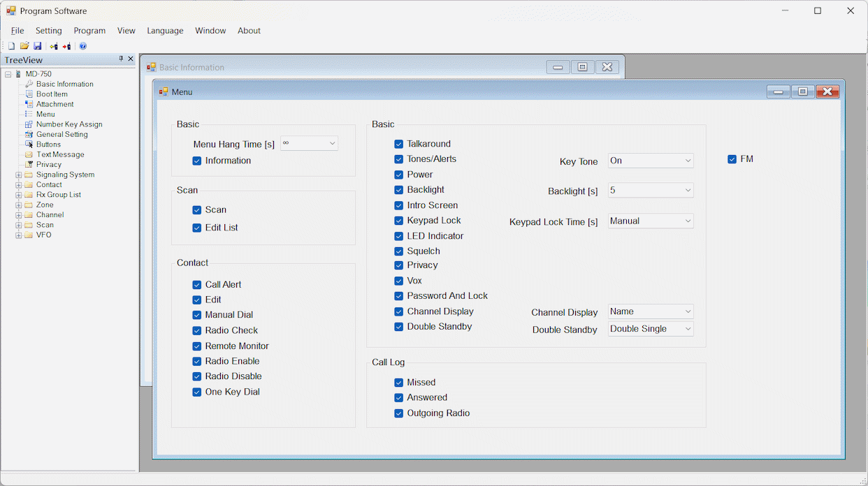Screen dimensions: 868x486
Task: Open the Menu Hang Time dropdown
Action: coord(309,143)
